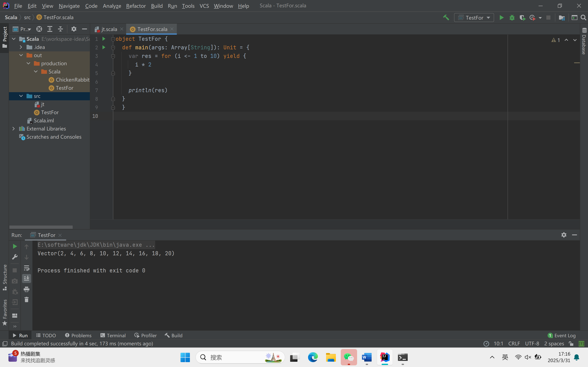Toggle soft-wrap in Run console
This screenshot has width=588, height=367.
pyautogui.click(x=27, y=268)
